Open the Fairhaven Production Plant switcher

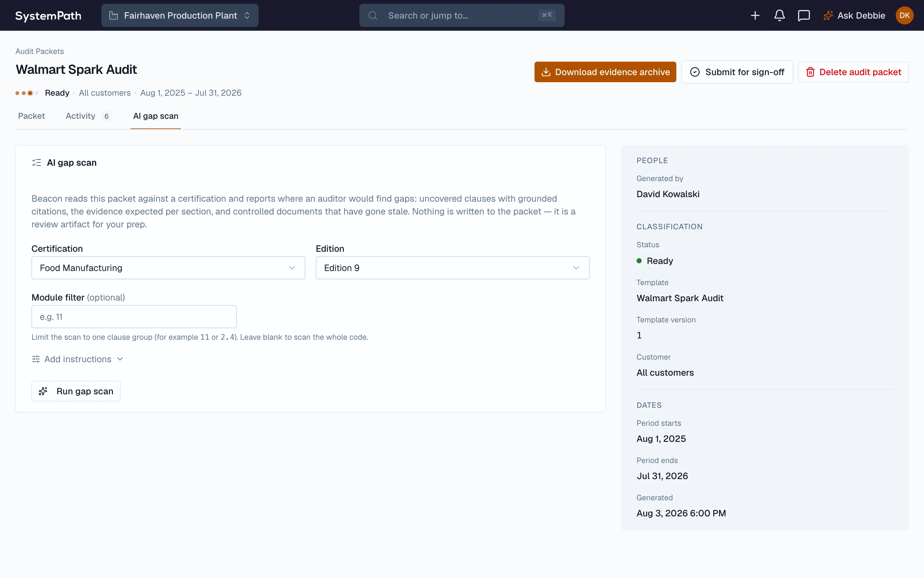click(180, 16)
